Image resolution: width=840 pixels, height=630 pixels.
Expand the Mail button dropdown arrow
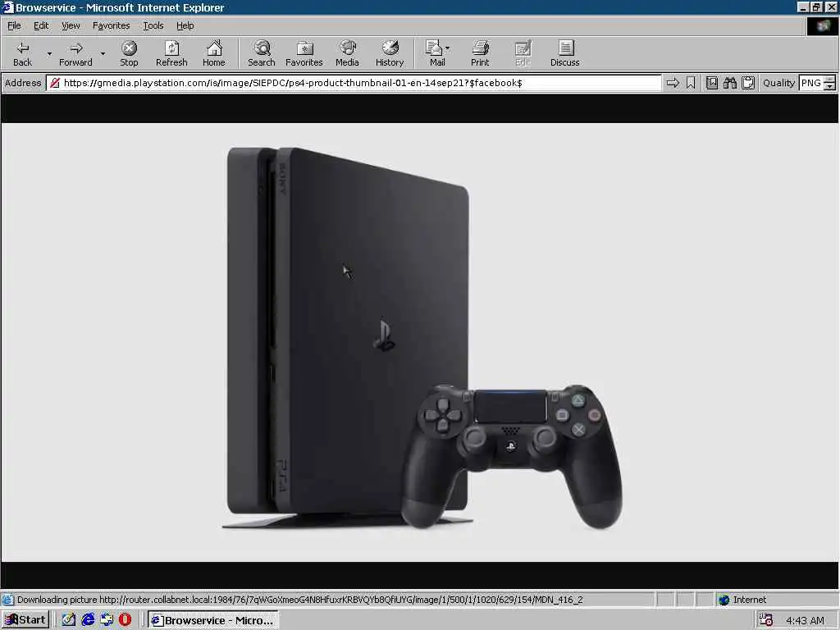(448, 48)
